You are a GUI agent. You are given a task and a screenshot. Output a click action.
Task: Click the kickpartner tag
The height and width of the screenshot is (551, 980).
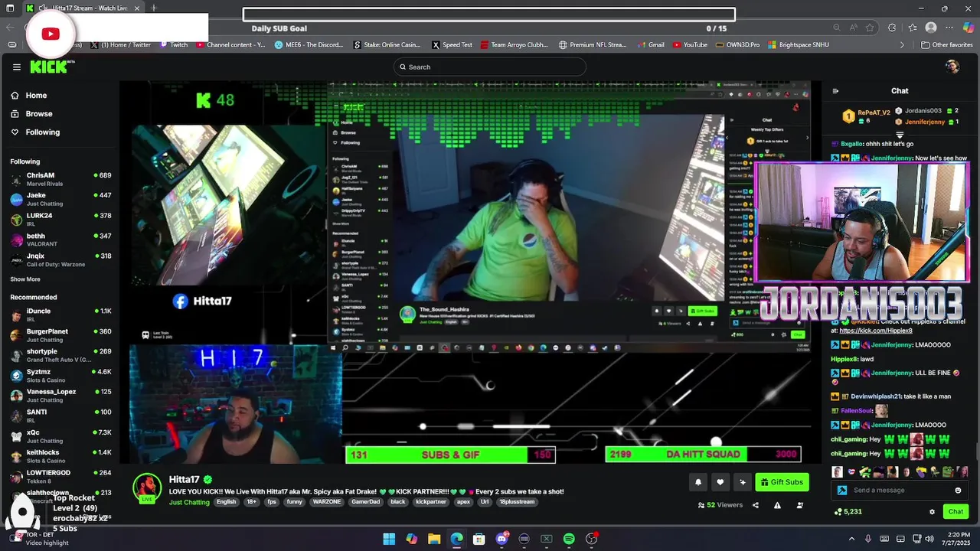tap(430, 502)
